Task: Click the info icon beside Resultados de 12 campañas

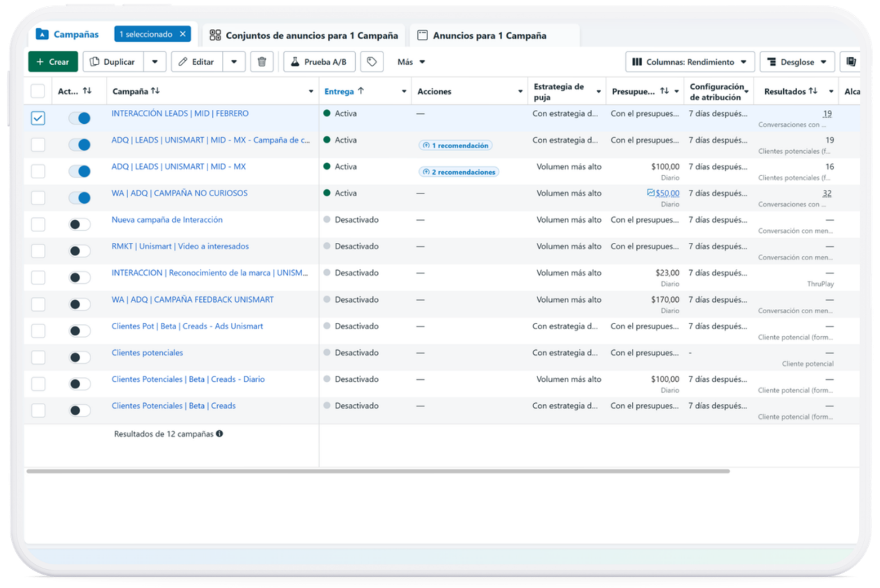Action: tap(219, 434)
